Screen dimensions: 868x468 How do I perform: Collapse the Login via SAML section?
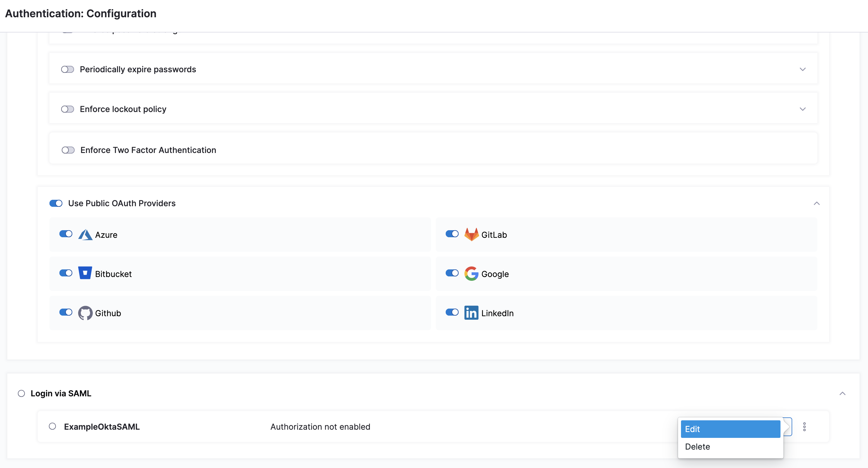842,394
